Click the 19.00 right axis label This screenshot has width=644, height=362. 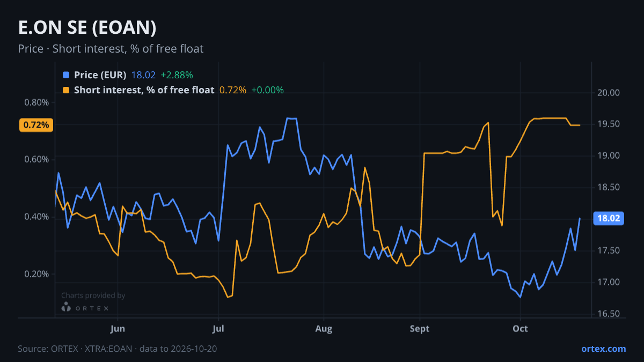click(x=608, y=156)
